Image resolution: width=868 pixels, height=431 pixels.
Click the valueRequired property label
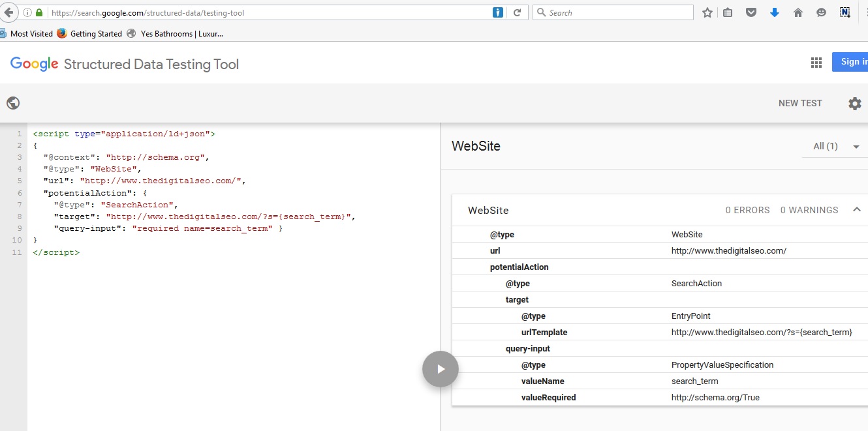click(548, 397)
